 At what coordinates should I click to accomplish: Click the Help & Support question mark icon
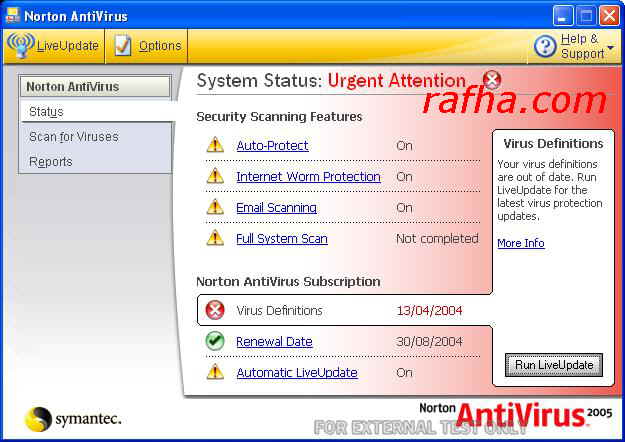(x=545, y=46)
